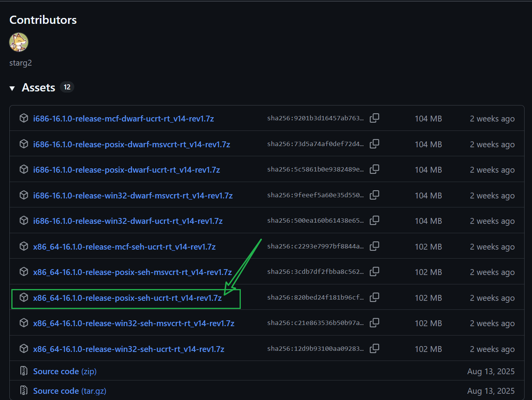Click the Assets heading label
The width and height of the screenshot is (532, 400).
(38, 87)
